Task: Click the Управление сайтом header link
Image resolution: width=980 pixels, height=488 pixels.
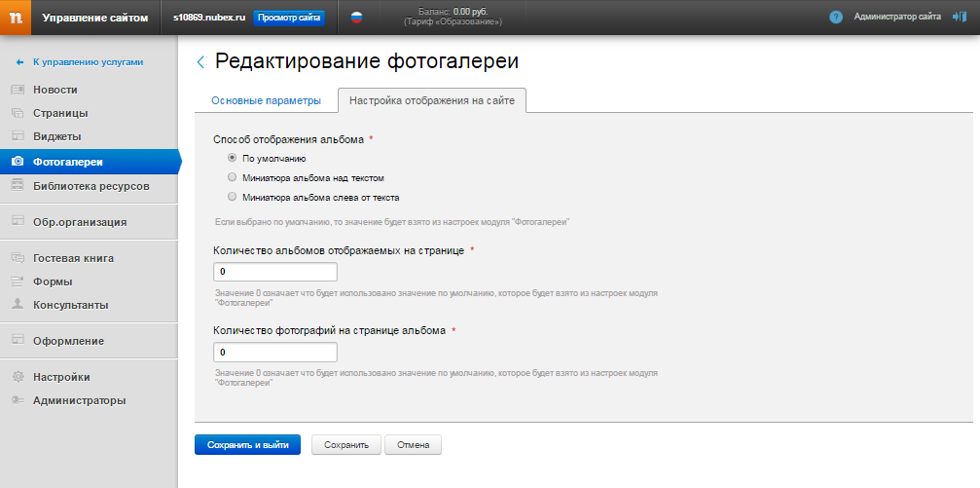Action: (x=95, y=18)
